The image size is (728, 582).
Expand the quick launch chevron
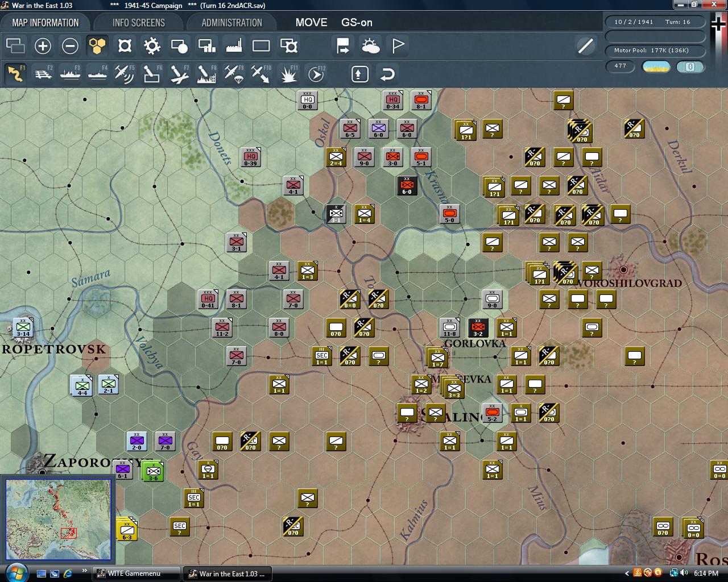coord(85,571)
